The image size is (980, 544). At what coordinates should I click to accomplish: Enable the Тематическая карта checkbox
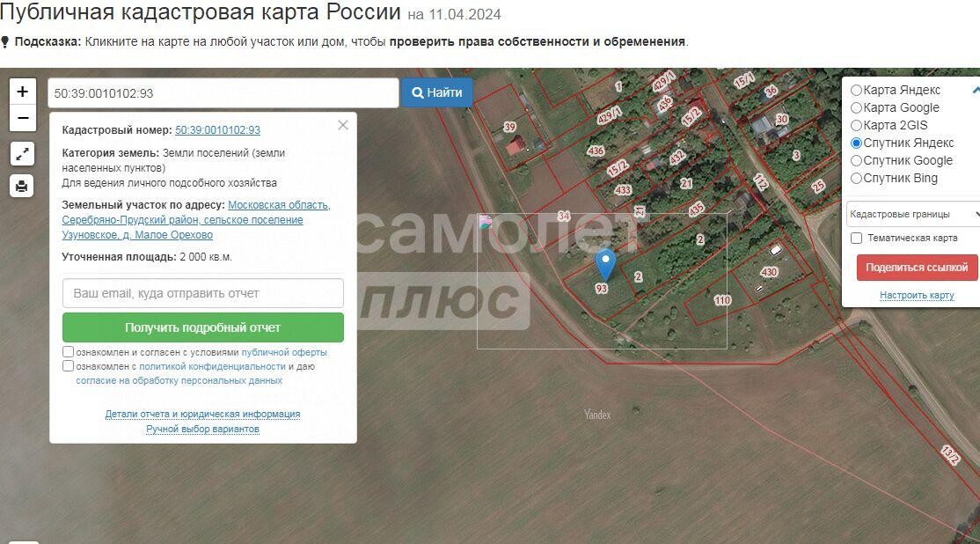[856, 239]
